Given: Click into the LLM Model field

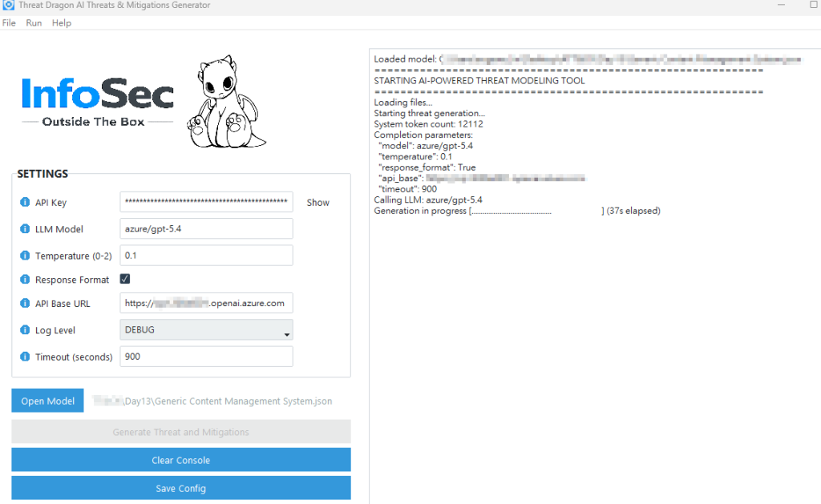Looking at the screenshot, I should [206, 228].
